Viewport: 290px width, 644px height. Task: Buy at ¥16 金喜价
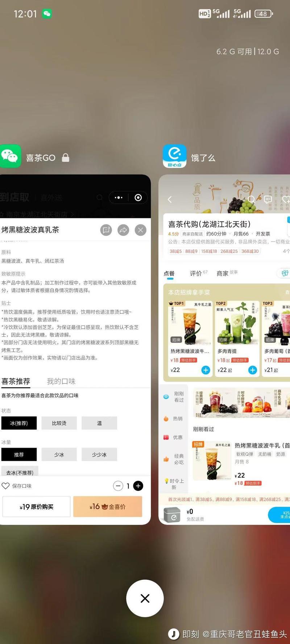(x=108, y=507)
